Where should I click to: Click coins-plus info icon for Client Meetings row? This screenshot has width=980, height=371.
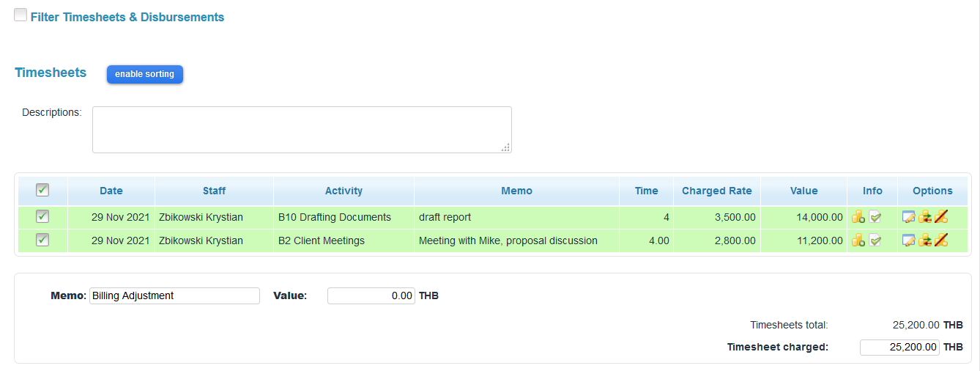point(858,240)
